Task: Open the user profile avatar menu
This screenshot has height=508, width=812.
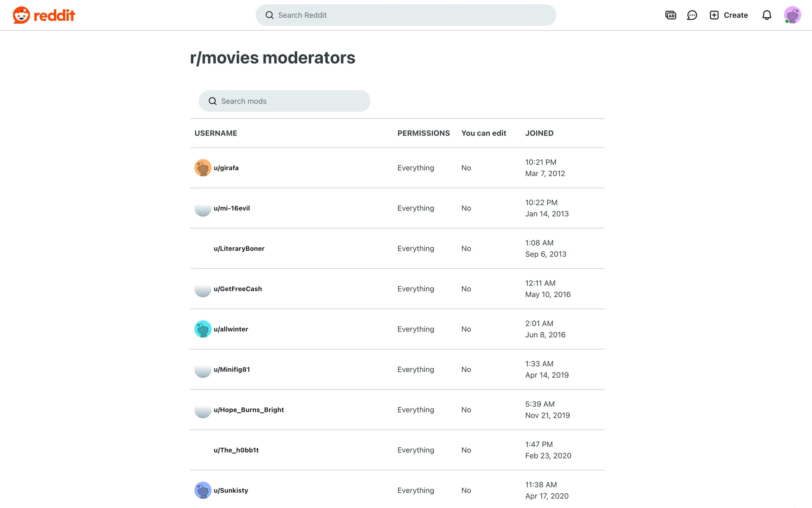Action: coord(792,15)
